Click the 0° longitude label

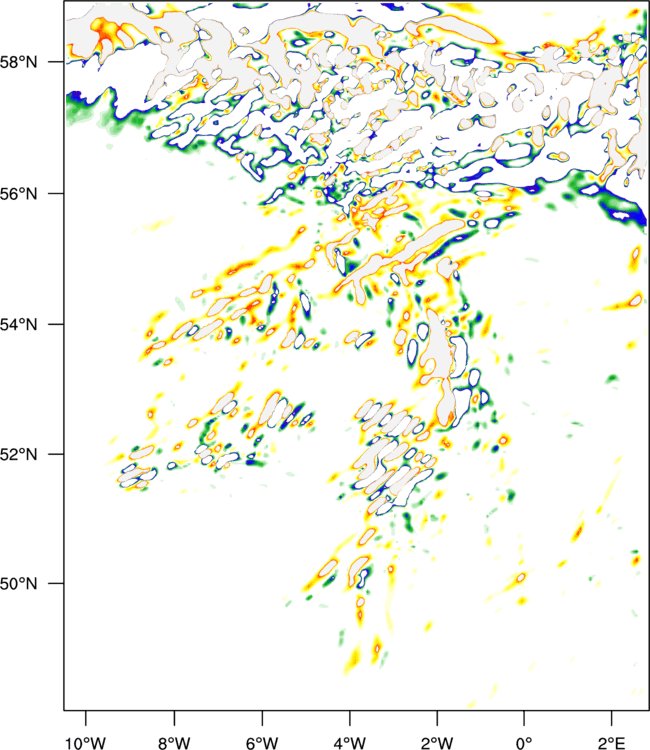[x=524, y=743]
